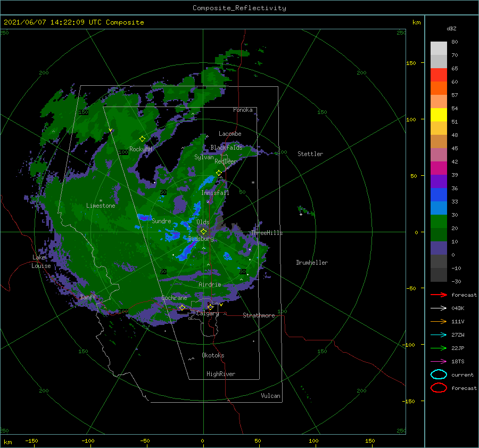This screenshot has width=479, height=448.
Task: Click the green 22JP arrow in legend
Action: click(x=439, y=348)
